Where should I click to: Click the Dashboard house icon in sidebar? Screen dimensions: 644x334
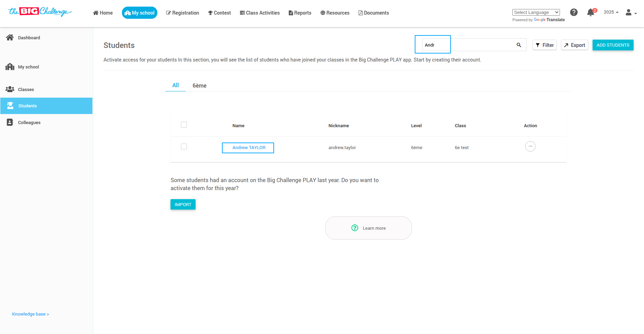(x=10, y=37)
